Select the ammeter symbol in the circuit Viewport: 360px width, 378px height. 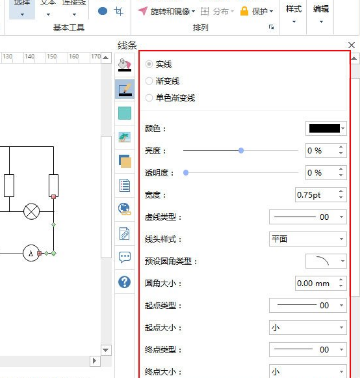tap(31, 253)
